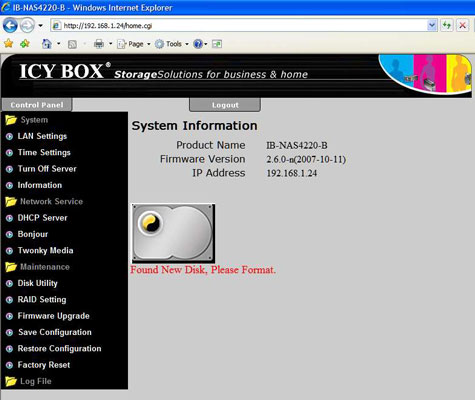Click the hard disk image

[x=173, y=233]
